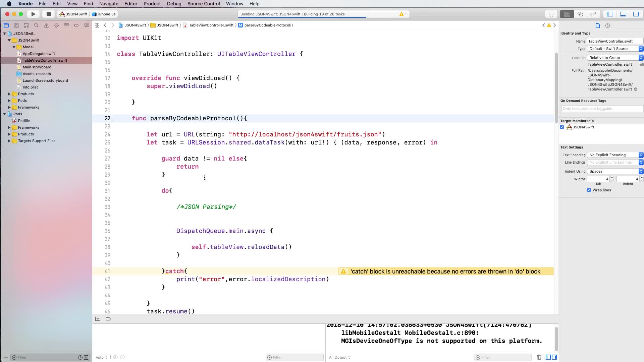Show the File inspector tab
644x362 pixels.
597,25
